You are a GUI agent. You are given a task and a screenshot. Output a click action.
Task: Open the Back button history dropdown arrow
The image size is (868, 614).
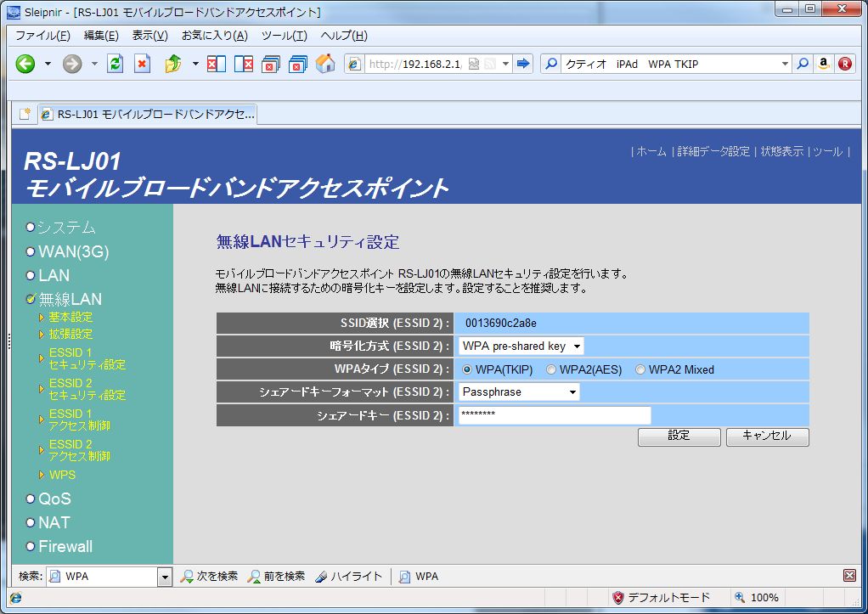[48, 65]
